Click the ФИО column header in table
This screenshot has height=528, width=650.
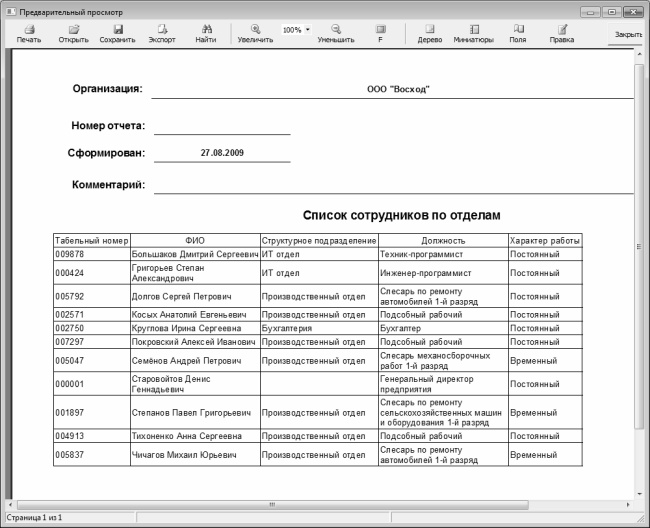(x=194, y=241)
